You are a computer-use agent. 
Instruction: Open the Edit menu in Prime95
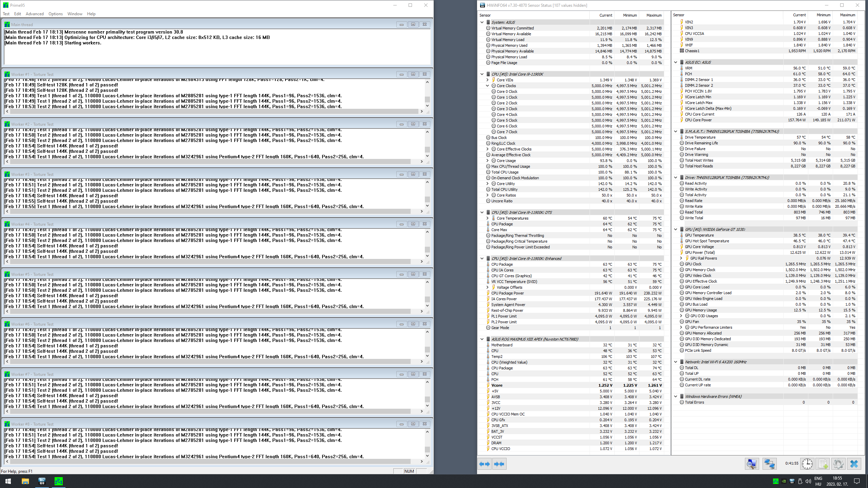pyautogui.click(x=18, y=14)
